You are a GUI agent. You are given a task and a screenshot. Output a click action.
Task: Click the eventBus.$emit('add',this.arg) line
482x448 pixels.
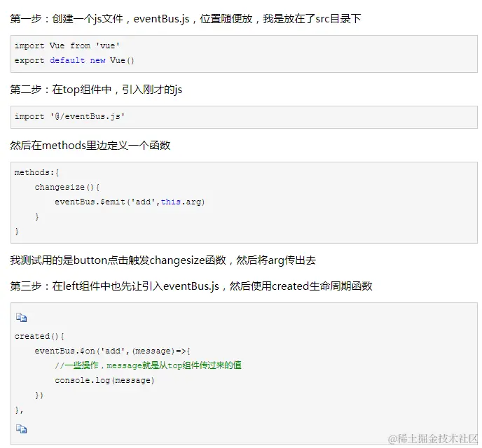coord(130,202)
